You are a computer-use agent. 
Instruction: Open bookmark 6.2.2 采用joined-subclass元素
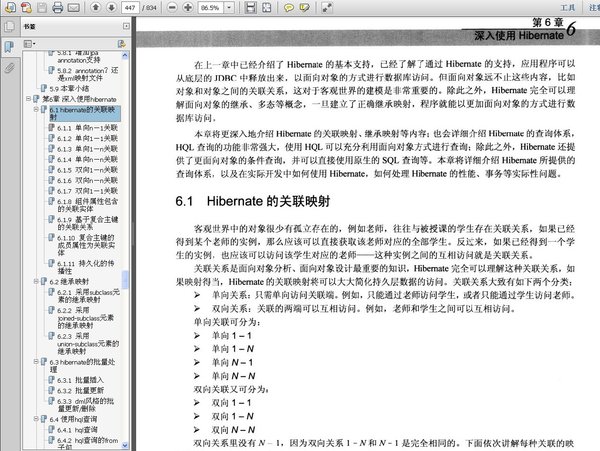pos(86,317)
